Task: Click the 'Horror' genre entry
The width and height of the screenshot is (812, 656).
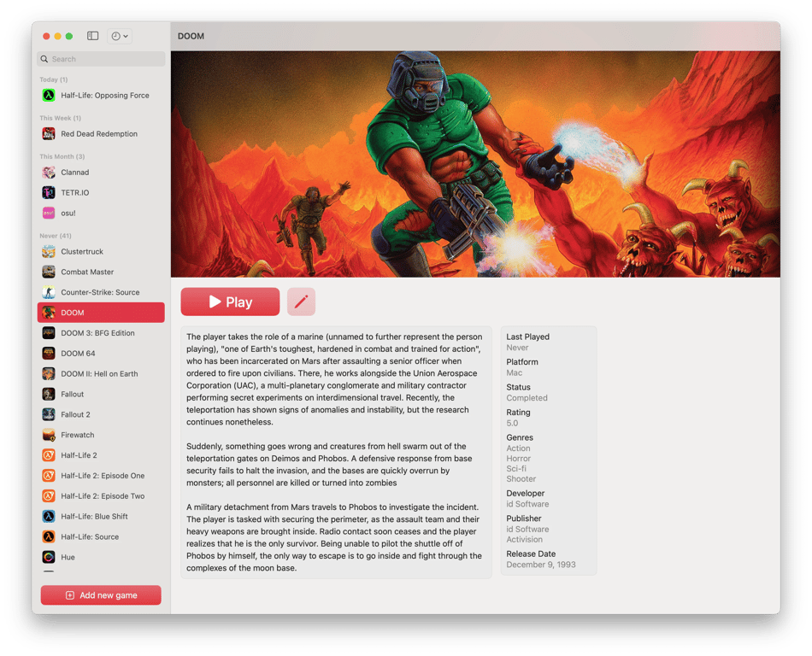Action: click(x=518, y=459)
